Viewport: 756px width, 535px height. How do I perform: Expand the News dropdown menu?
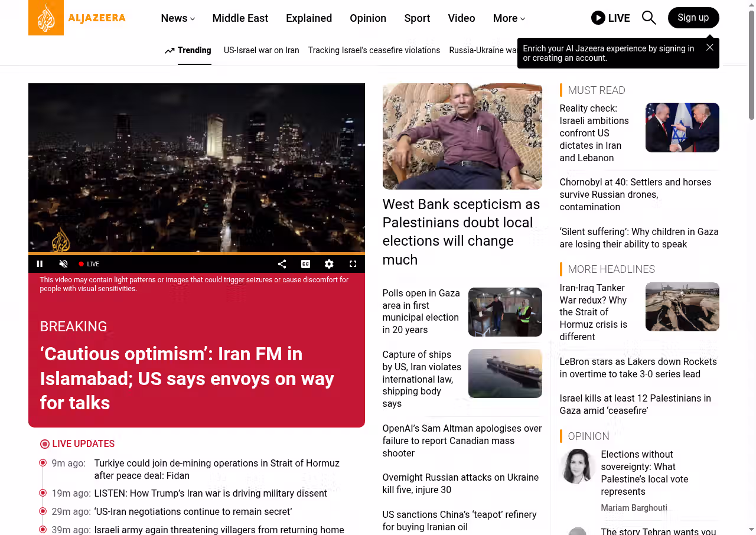point(178,18)
